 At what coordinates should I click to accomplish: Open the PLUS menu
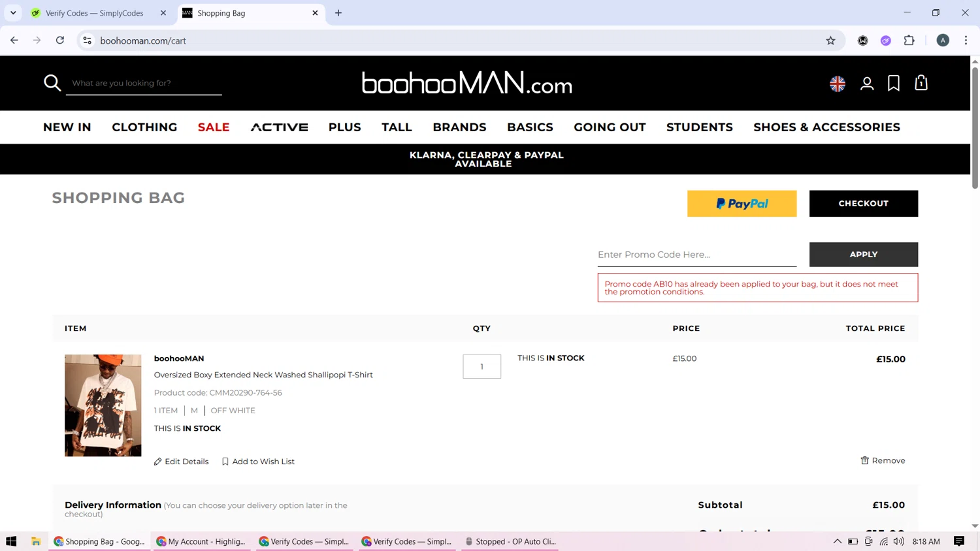[x=345, y=127]
